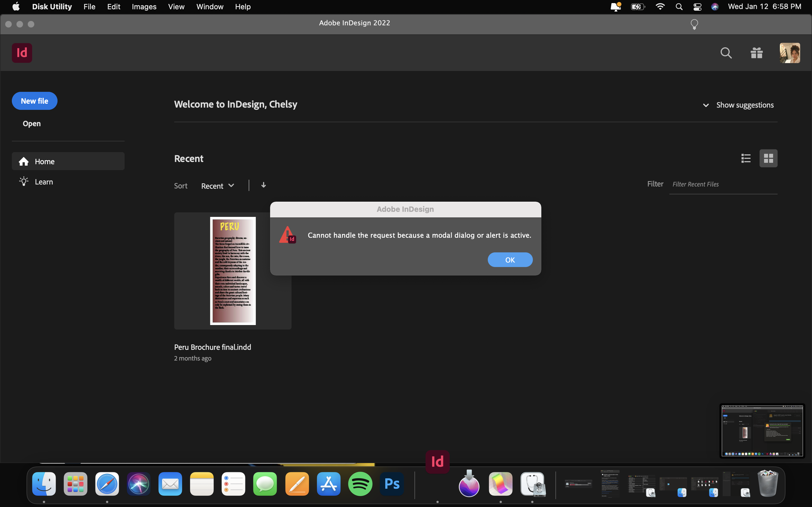Viewport: 812px width, 507px height.
Task: Open your profile avatar in InDesign
Action: [789, 53]
